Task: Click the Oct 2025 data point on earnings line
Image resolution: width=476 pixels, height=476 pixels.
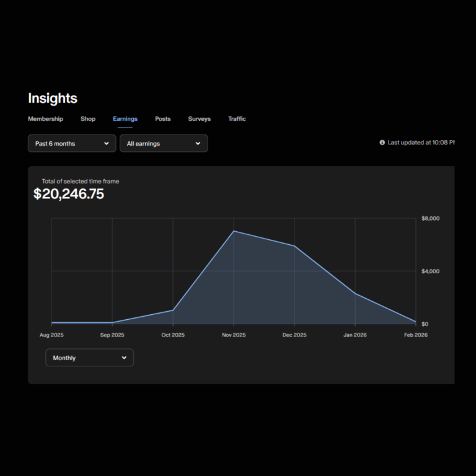Action: click(173, 310)
